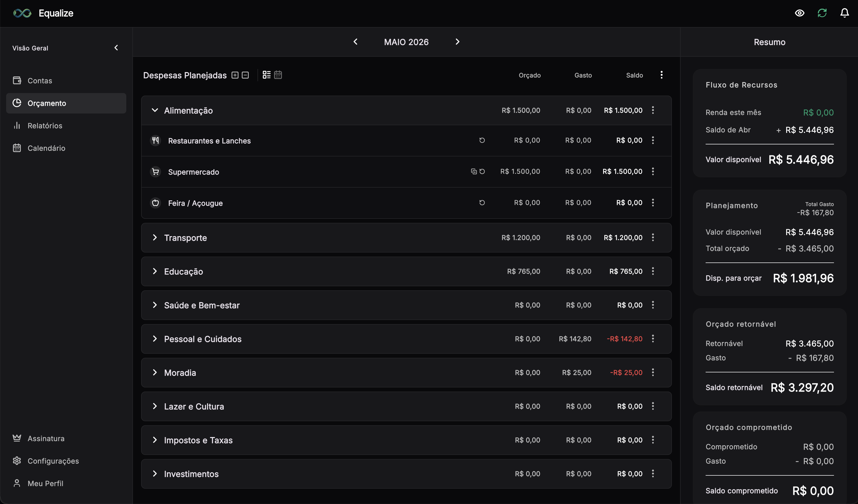Open Calendário in sidebar
Screen dimensions: 858x504
point(66,148)
